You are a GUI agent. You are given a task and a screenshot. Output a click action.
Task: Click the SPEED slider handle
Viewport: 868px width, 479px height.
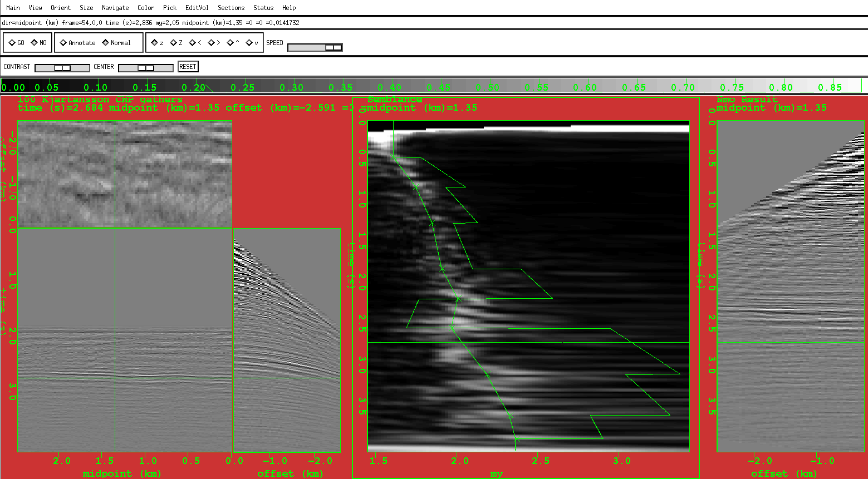[333, 48]
